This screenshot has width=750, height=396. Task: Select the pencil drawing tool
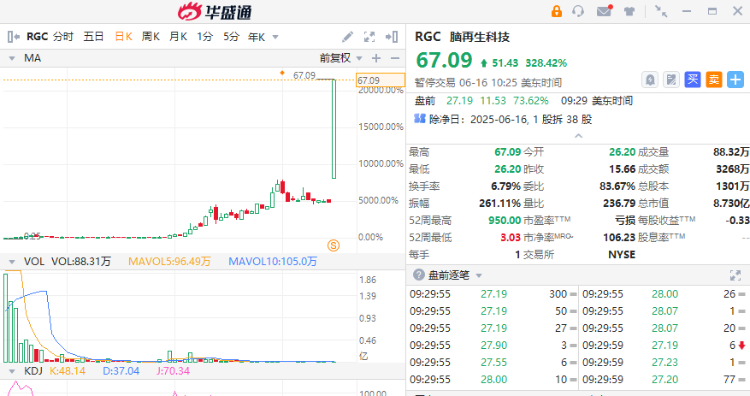348,37
